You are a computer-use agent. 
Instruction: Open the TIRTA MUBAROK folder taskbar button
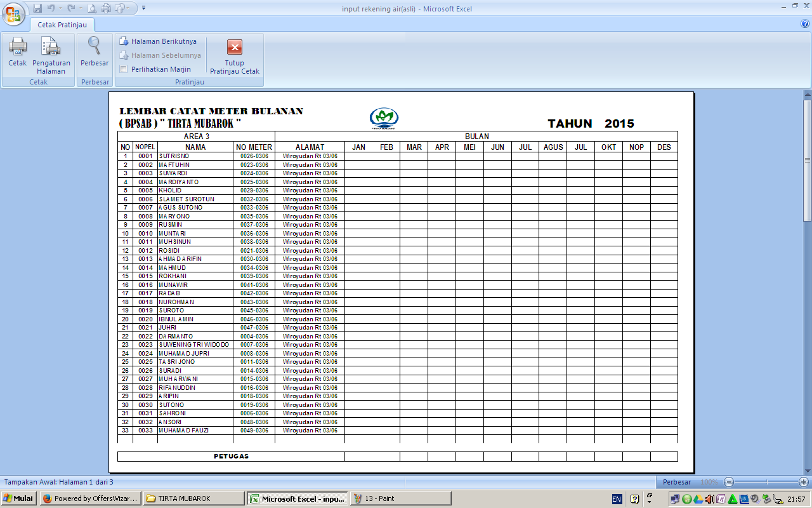193,498
